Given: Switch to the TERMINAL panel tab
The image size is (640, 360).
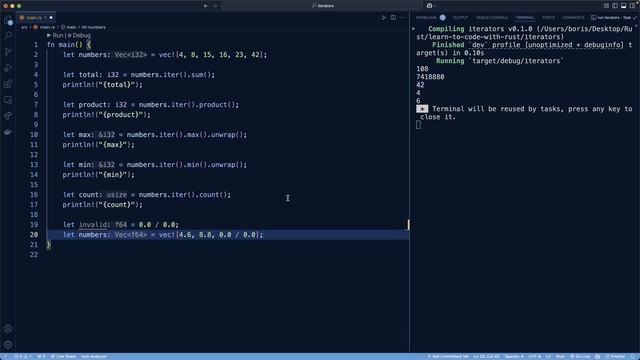Looking at the screenshot, I should (524, 18).
